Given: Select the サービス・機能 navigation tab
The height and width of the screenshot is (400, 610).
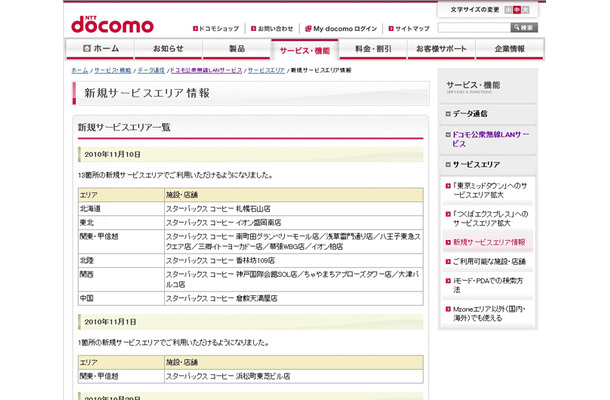Looking at the screenshot, I should (305, 50).
